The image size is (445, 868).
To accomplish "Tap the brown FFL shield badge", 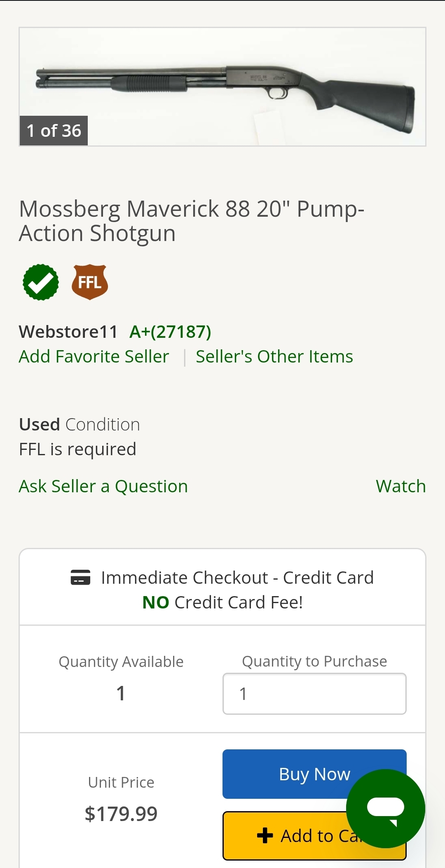I will (x=90, y=282).
